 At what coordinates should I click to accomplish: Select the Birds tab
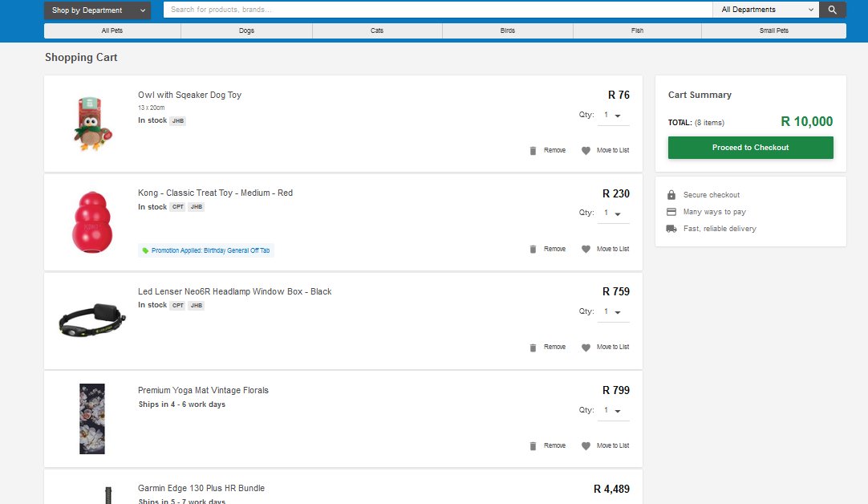tap(508, 30)
